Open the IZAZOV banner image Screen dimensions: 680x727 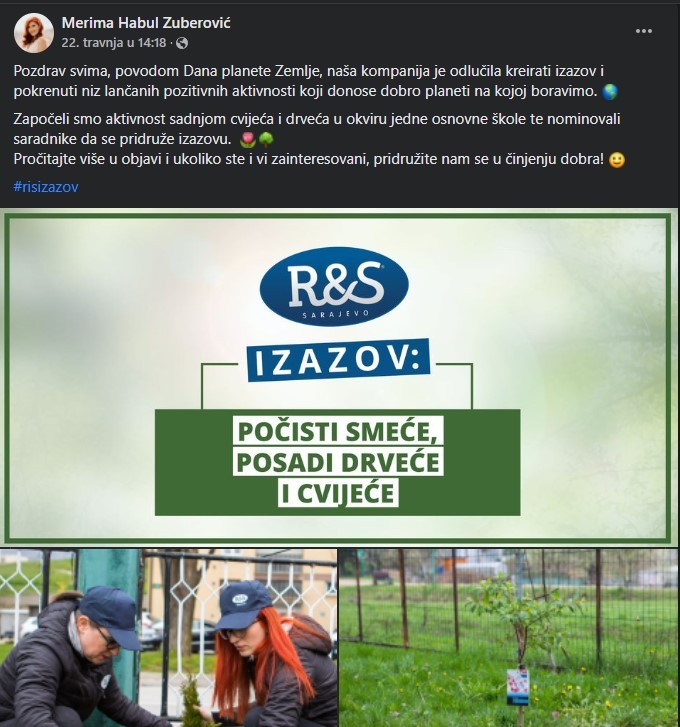pos(337,378)
